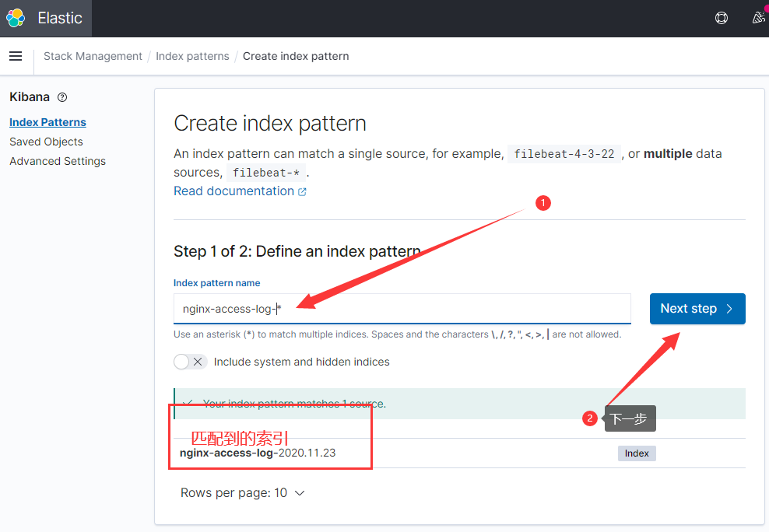Select Saved Objects in the sidebar
This screenshot has height=532, width=769.
click(46, 142)
